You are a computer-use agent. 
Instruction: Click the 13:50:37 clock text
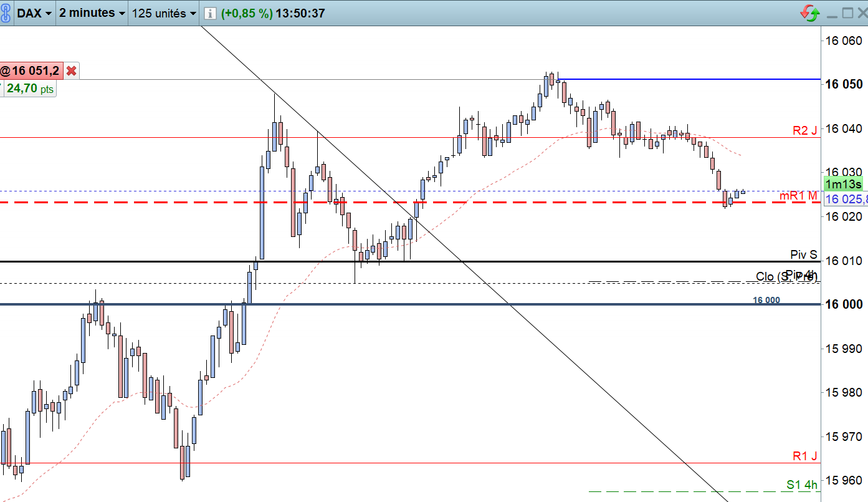click(300, 13)
